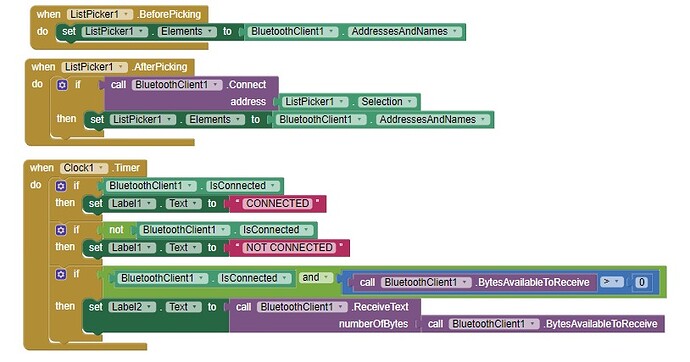This screenshot has height=362, width=690.
Task: Open the 'and' logic operator dropdown
Action: [316, 278]
